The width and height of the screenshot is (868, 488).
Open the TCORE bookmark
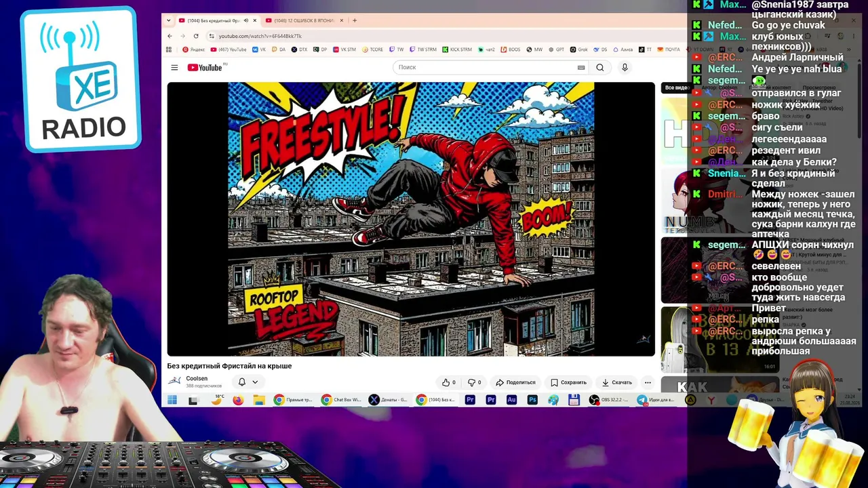[x=373, y=49]
